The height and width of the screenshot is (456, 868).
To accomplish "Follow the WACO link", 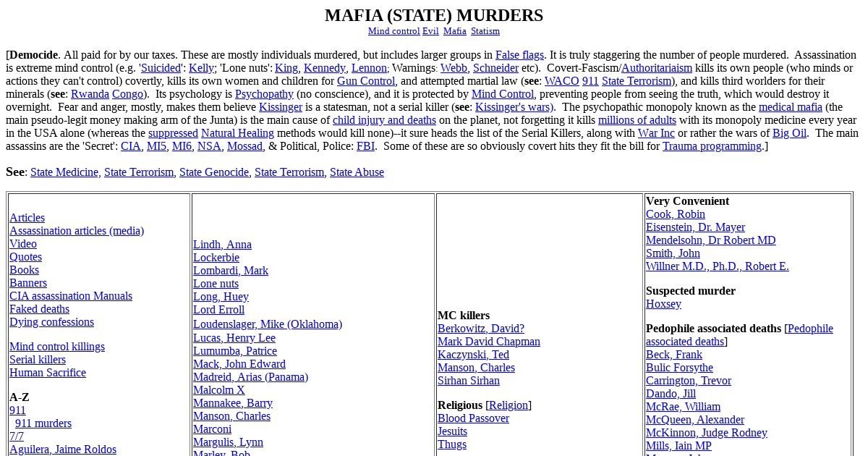I will pos(562,81).
